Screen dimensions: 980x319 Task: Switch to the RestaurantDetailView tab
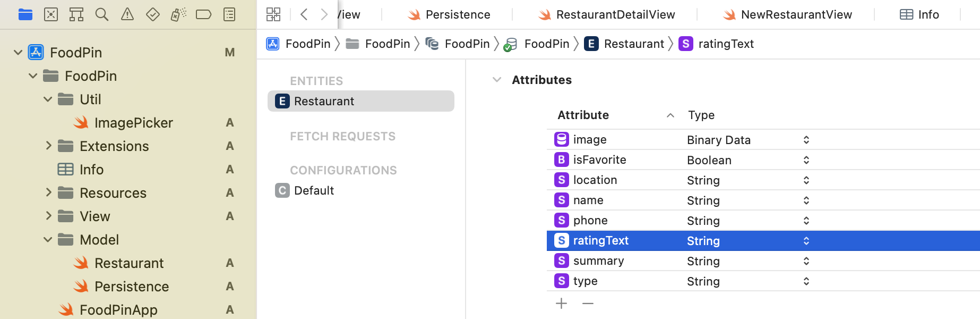(x=607, y=14)
